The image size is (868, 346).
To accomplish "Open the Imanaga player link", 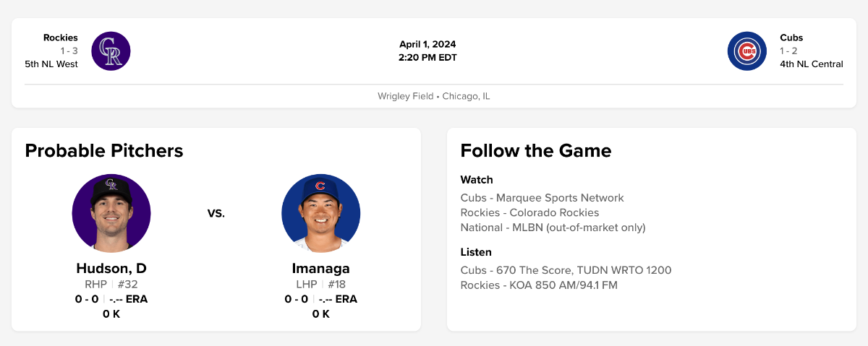I will point(320,268).
